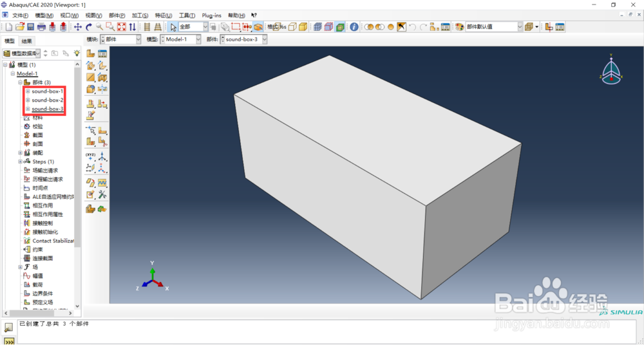
Task: Select the Magnify View tool
Action: pyautogui.click(x=99, y=27)
